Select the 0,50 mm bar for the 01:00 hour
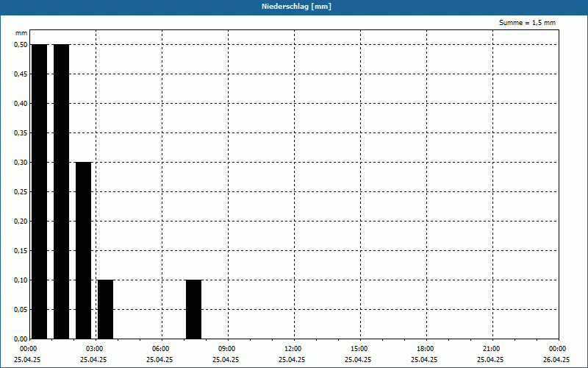This screenshot has height=368, width=588. tap(62, 191)
